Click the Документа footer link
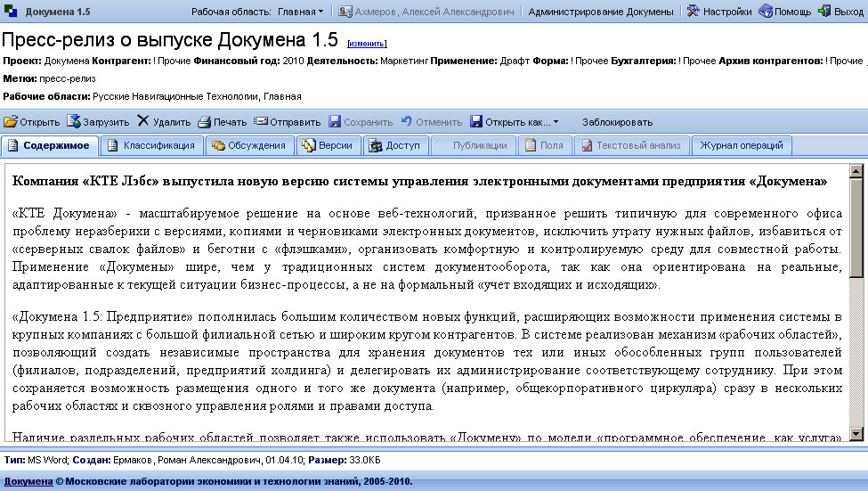This screenshot has height=491, width=868. pos(28,481)
